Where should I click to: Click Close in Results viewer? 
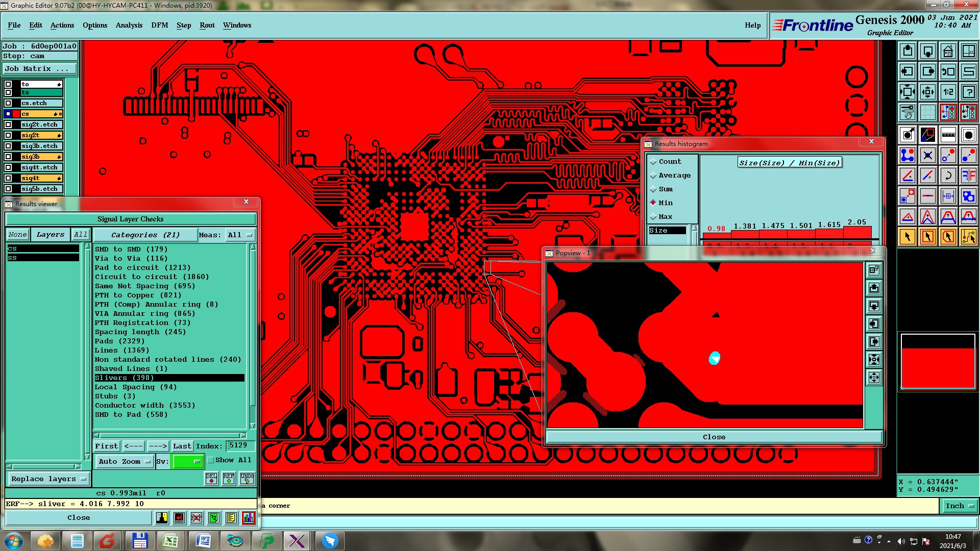tap(79, 517)
